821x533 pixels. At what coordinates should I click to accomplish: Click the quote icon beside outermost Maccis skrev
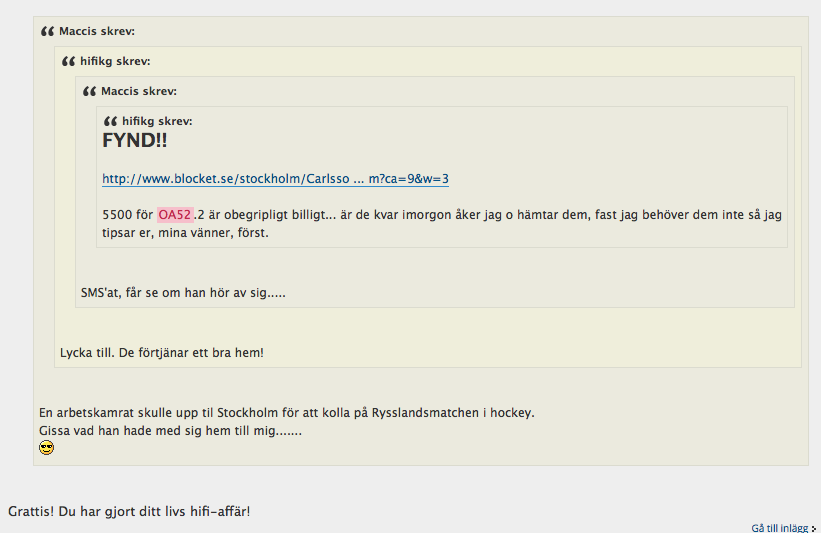48,31
